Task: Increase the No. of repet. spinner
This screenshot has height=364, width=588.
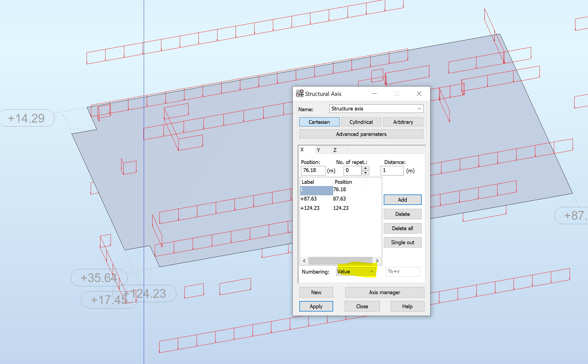Action: [365, 168]
